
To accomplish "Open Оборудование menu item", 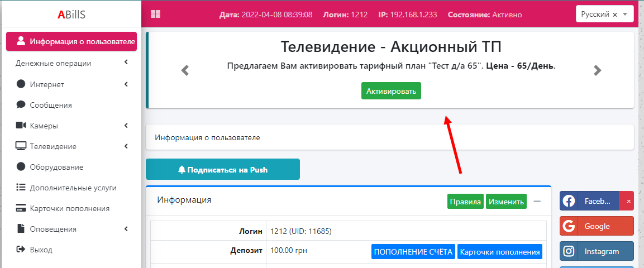I will [x=56, y=167].
